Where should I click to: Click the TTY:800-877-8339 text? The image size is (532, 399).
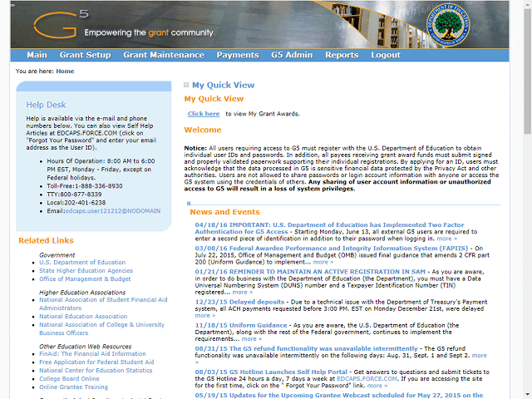74,195
